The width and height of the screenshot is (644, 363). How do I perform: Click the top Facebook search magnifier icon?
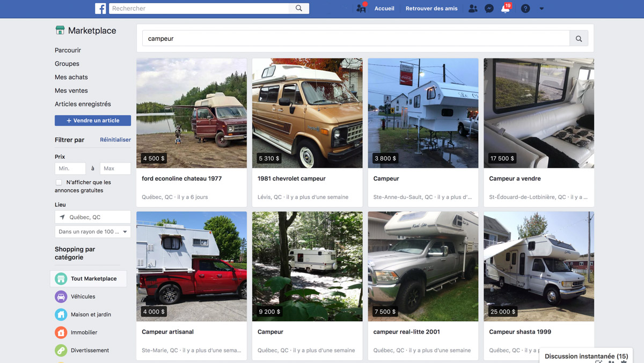299,9
